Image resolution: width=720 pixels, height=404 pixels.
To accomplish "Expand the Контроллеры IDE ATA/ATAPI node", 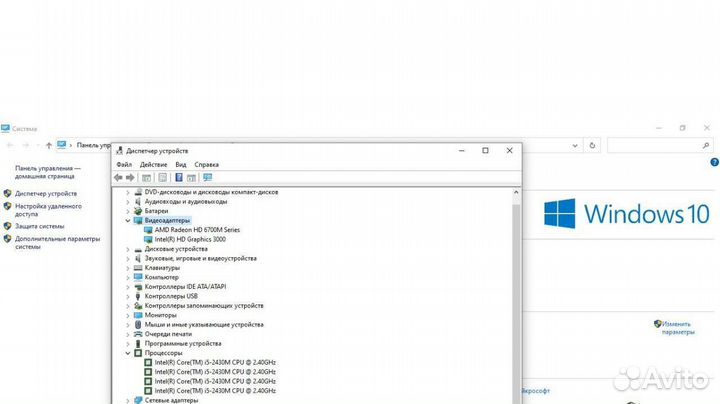I will point(128,287).
